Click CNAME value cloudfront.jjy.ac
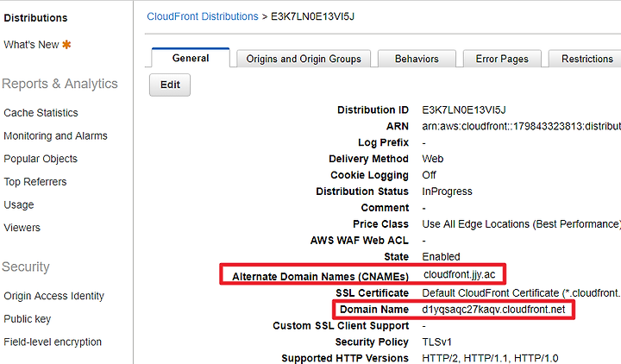The image size is (621, 364). [460, 274]
